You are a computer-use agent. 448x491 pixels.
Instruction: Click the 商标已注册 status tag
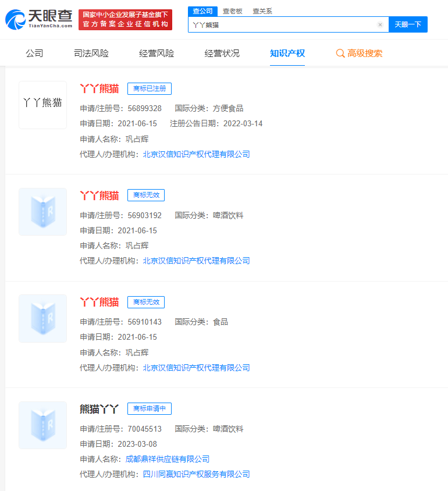150,88
